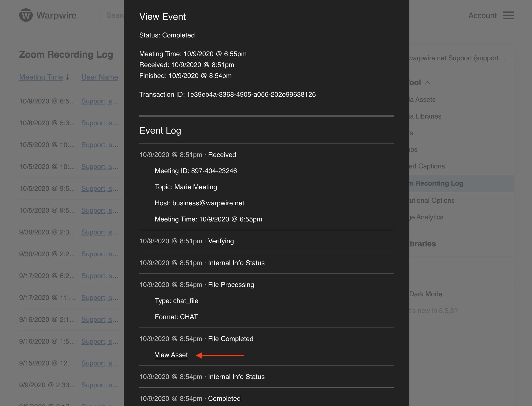Image resolution: width=532 pixels, height=406 pixels.
Task: Click the 10/6/2020 @ 5:3… meeting time cell
Action: [x=48, y=123]
